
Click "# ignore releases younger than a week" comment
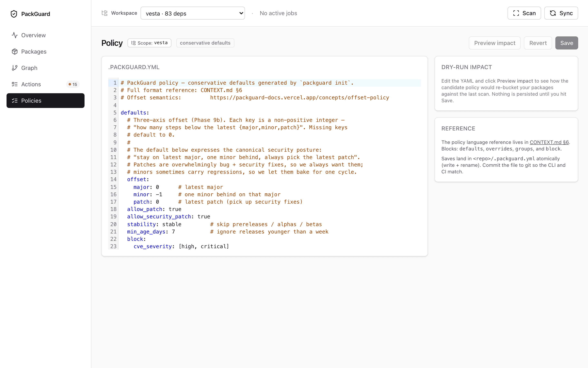coord(269,231)
